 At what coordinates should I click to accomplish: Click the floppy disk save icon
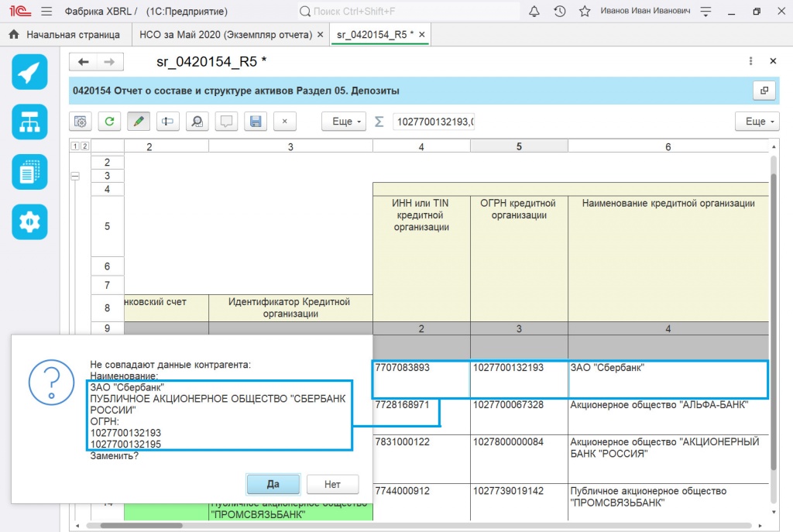click(256, 122)
